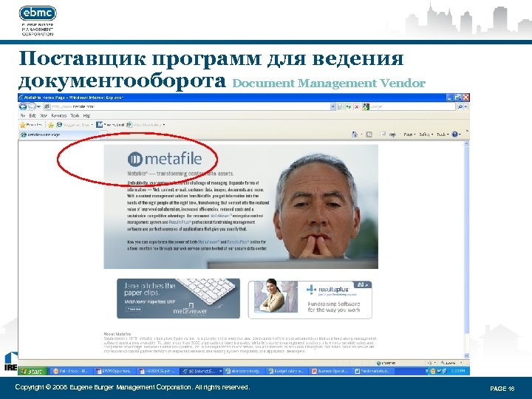Open the Favorites menu
The width and height of the screenshot is (532, 399).
pos(58,116)
